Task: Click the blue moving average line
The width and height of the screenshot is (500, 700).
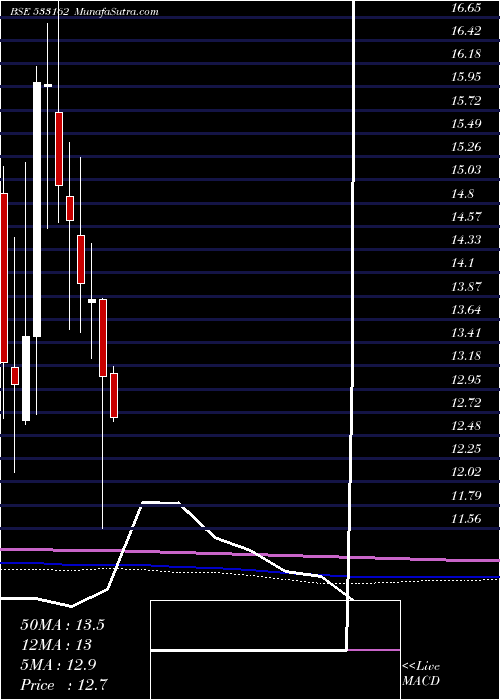Action: [x=250, y=571]
